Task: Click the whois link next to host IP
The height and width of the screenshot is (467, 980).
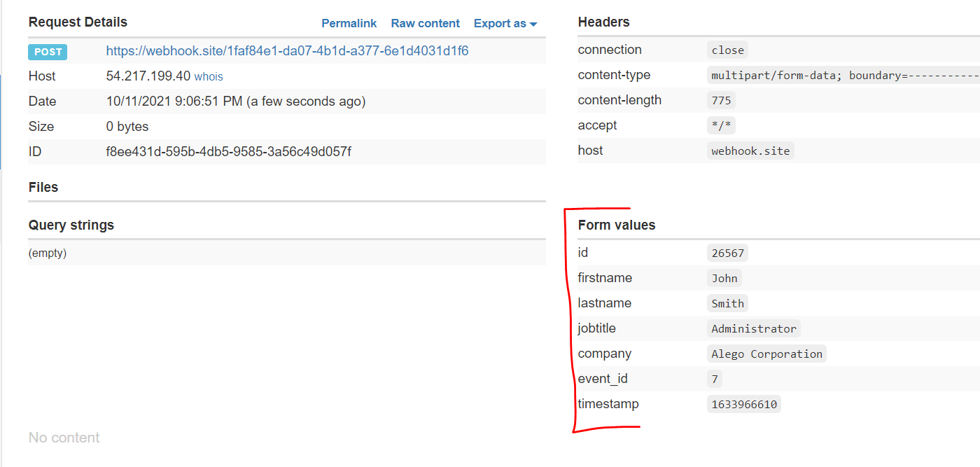Action: pyautogui.click(x=209, y=76)
